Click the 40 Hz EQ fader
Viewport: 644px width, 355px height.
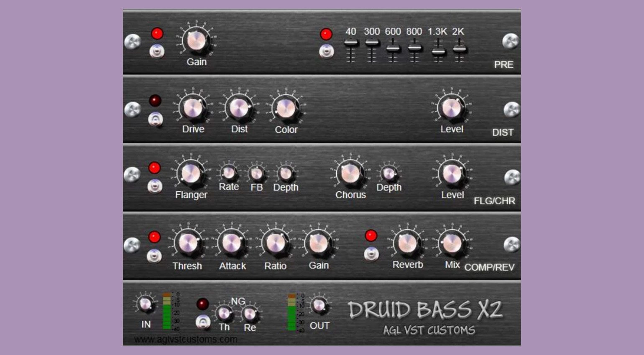pos(351,43)
